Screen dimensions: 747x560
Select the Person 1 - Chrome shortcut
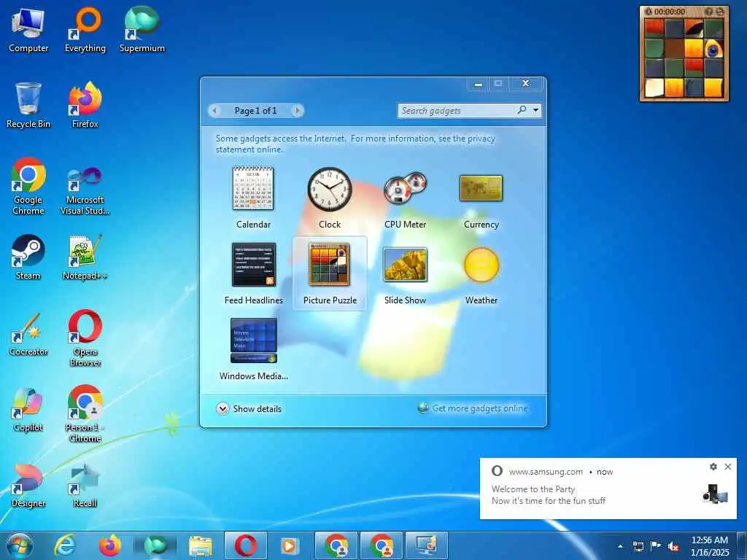click(x=85, y=414)
